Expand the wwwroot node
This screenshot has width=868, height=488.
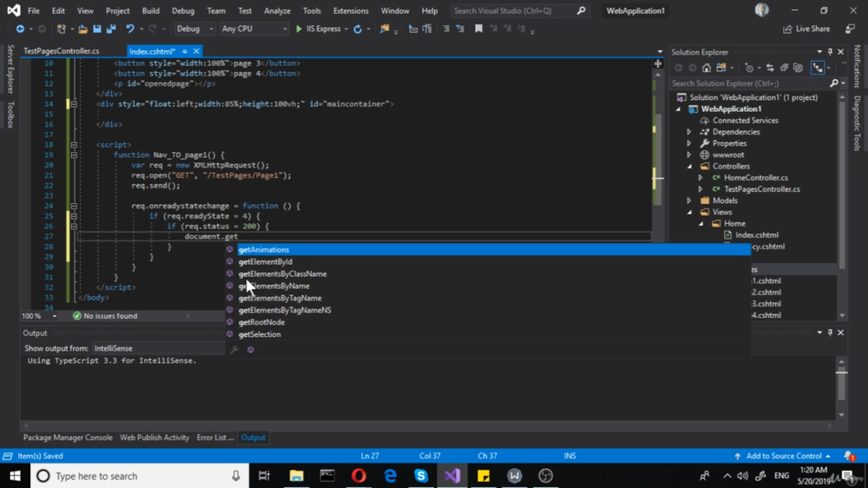[689, 155]
